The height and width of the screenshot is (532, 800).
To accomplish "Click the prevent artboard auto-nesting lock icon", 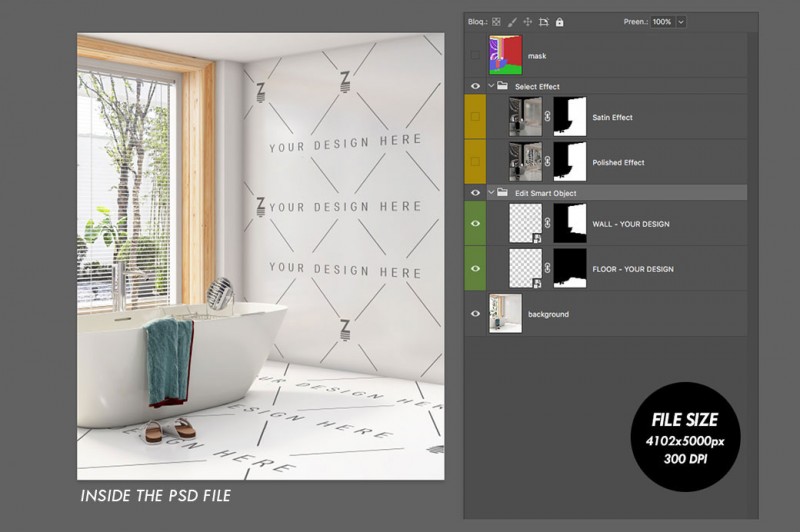I will [x=543, y=21].
